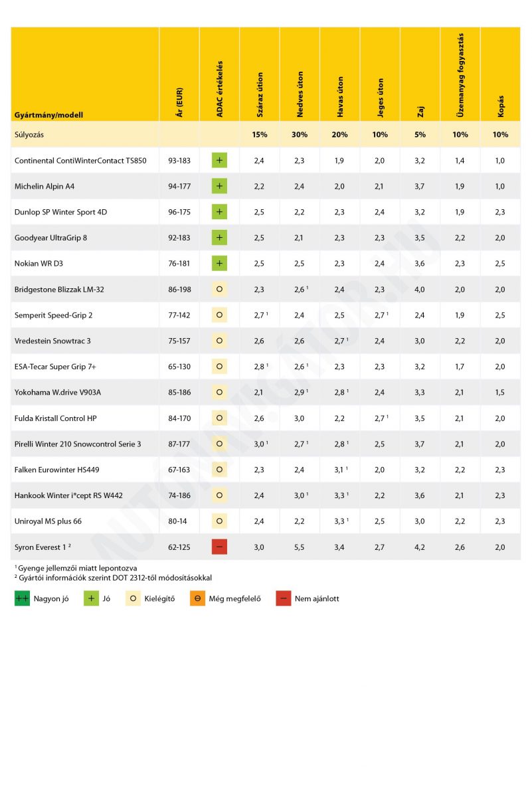Image resolution: width=532 pixels, height=797 pixels.
Task: Click the rating icon in the Nokian WR D3 row
Action: pos(219,264)
